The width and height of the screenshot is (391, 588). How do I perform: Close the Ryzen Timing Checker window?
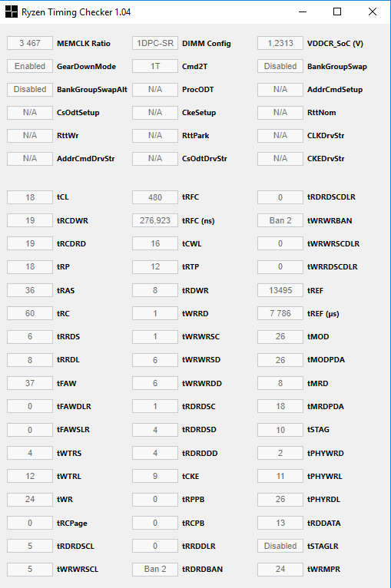[373, 12]
